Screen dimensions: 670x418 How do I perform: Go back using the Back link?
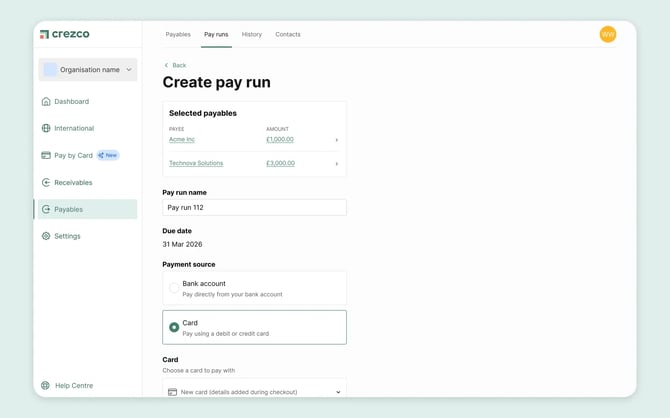[175, 65]
